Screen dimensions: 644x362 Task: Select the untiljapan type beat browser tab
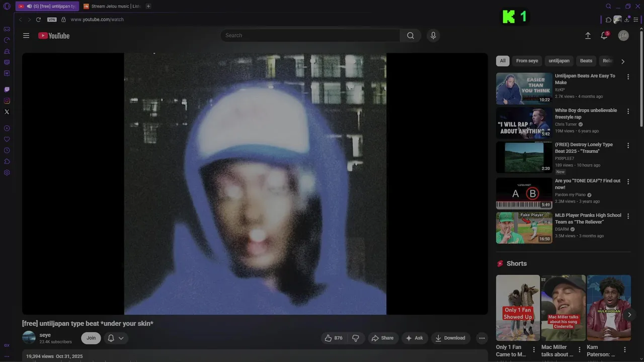coord(47,7)
